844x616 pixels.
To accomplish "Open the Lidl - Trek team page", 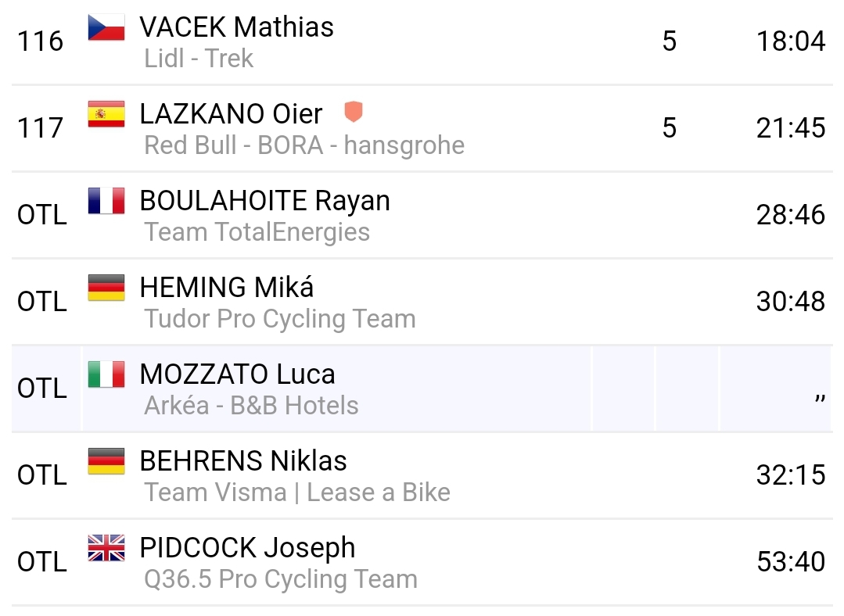I will [199, 59].
